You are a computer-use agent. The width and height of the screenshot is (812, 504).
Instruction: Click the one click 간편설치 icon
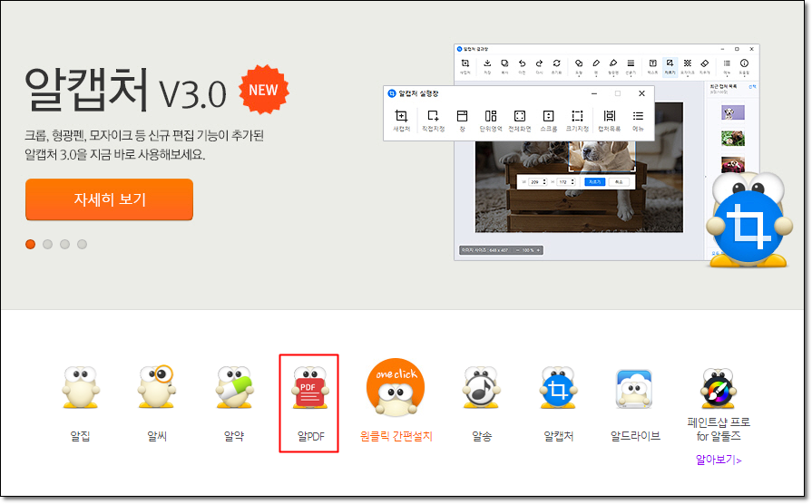(396, 388)
